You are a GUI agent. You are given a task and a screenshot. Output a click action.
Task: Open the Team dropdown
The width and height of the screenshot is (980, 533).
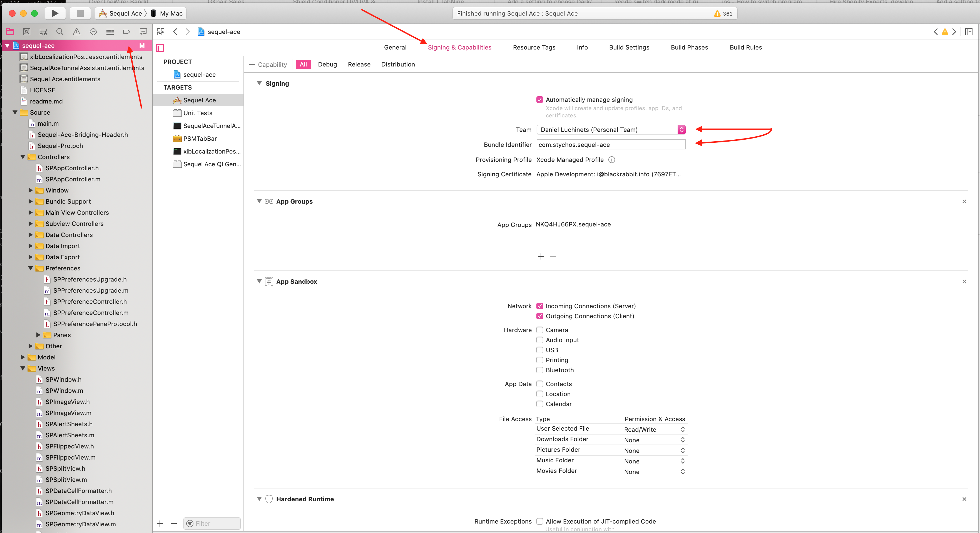(611, 130)
